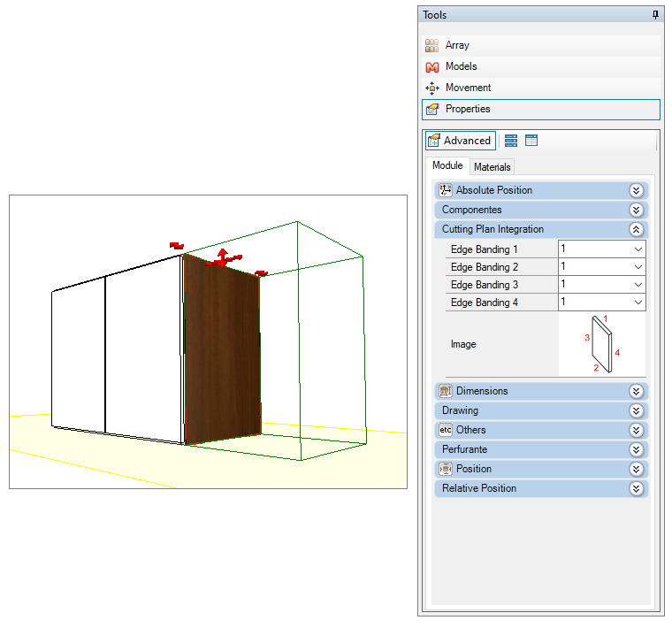This screenshot has width=672, height=628.
Task: Pin the Tools panel
Action: click(x=655, y=15)
